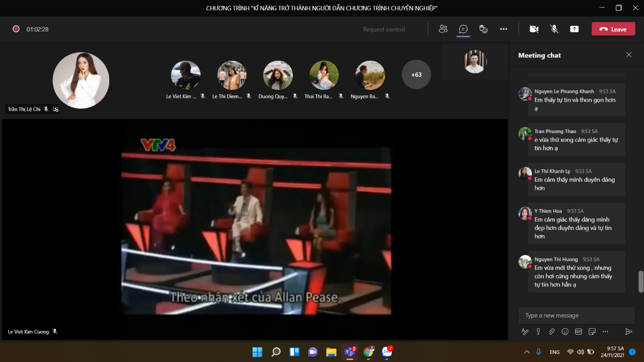Toggle the meeting chat icon

[463, 29]
